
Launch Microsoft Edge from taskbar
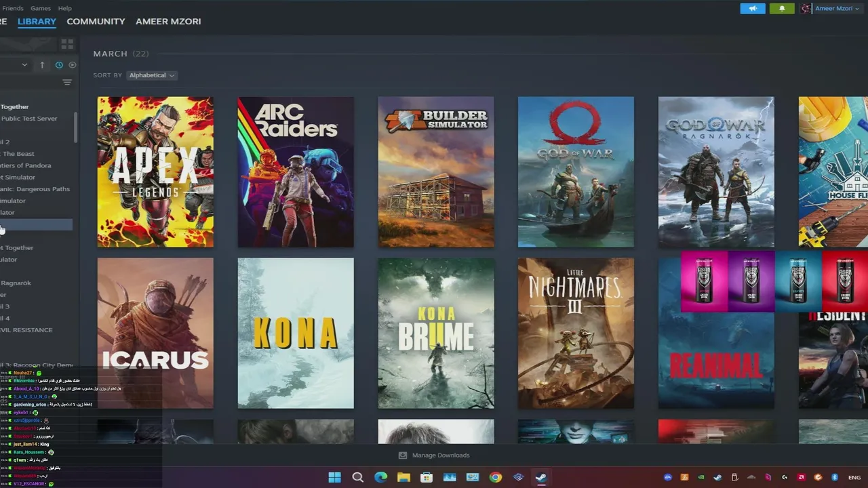[x=381, y=477]
